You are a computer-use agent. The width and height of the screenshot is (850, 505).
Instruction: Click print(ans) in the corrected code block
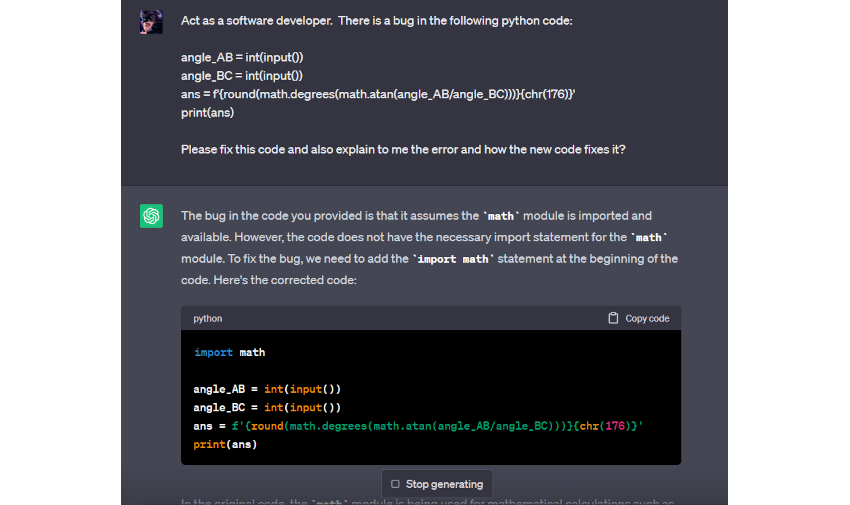coord(225,444)
